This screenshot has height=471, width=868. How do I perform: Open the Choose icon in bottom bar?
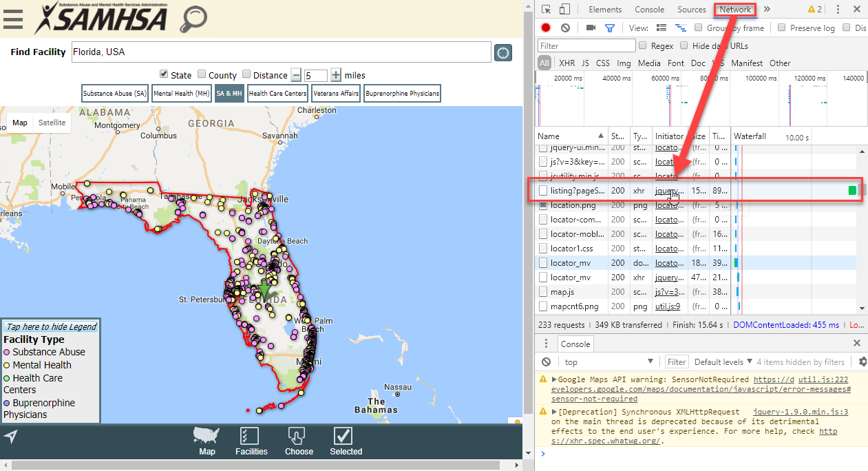pyautogui.click(x=299, y=441)
